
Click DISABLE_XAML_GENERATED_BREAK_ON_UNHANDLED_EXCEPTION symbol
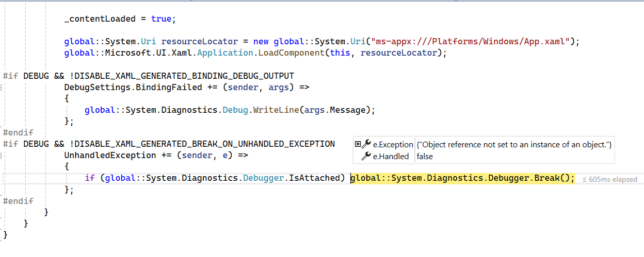[204, 144]
